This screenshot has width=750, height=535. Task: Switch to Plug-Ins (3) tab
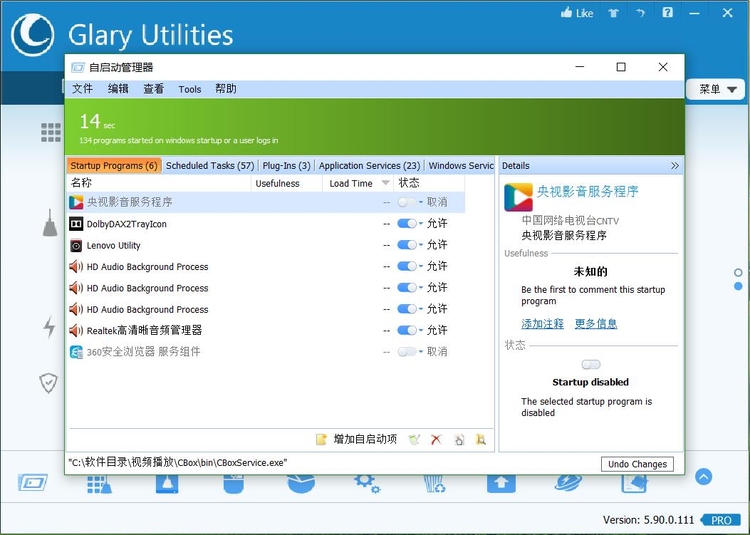(x=287, y=166)
